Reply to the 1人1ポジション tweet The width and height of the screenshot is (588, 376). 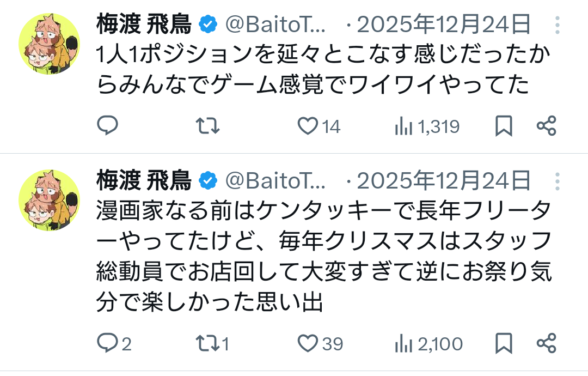pyautogui.click(x=108, y=126)
